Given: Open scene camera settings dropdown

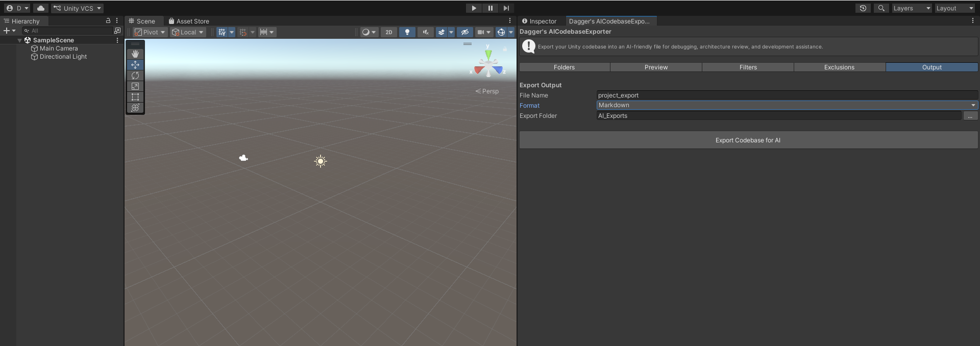Looking at the screenshot, I should click(x=484, y=32).
